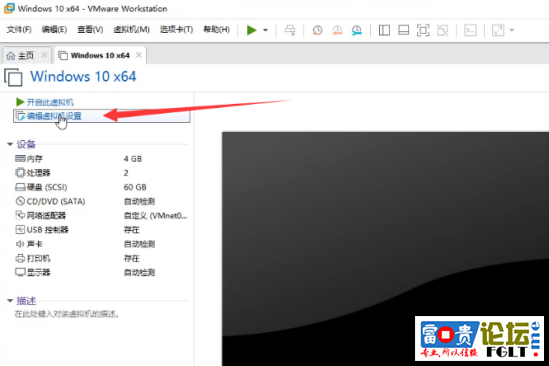Toggle the library sidebar view icon
This screenshot has width=549, height=366.
(384, 30)
